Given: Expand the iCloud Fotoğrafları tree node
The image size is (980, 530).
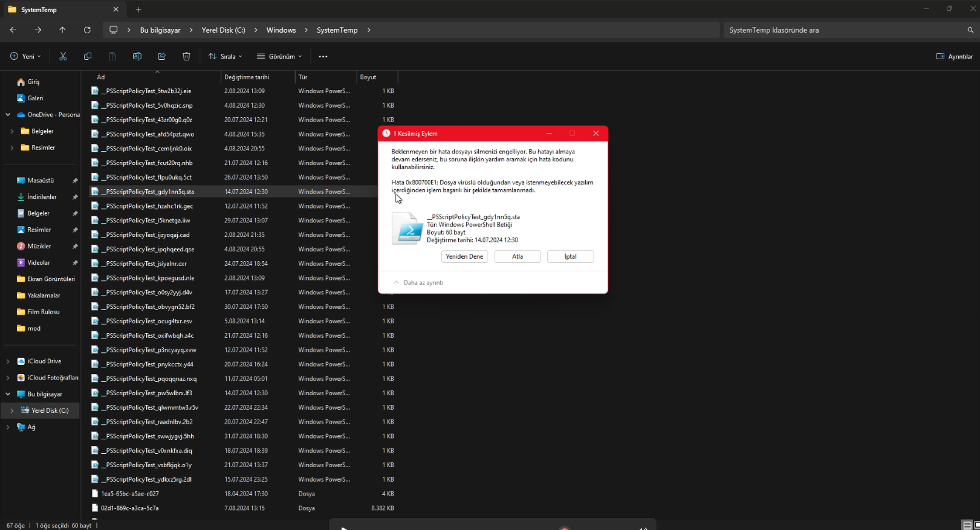Looking at the screenshot, I should [x=8, y=378].
